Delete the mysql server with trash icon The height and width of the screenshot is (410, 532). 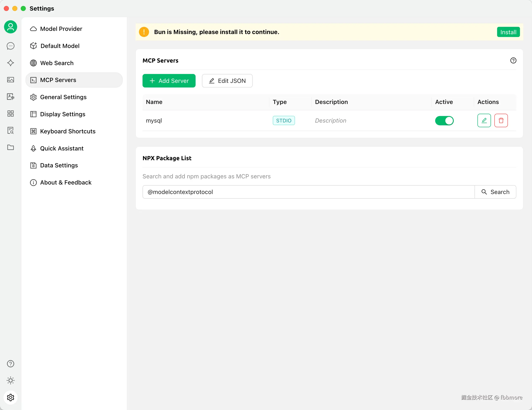tap(501, 120)
